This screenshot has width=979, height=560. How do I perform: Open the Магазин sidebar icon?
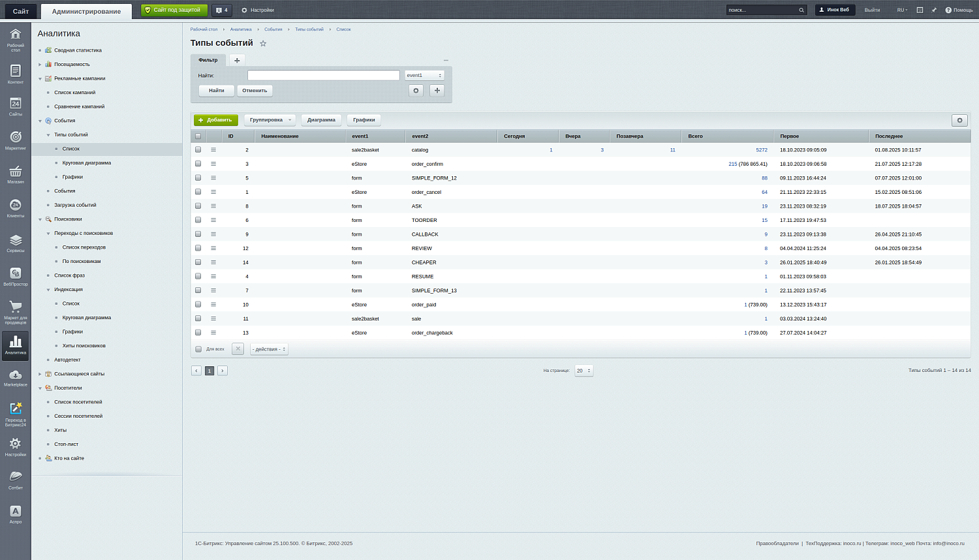[15, 174]
